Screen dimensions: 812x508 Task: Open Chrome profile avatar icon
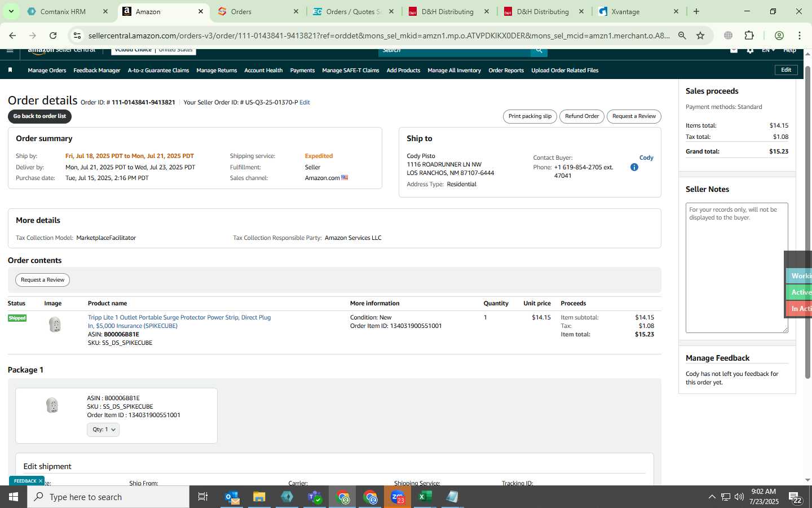coord(779,36)
